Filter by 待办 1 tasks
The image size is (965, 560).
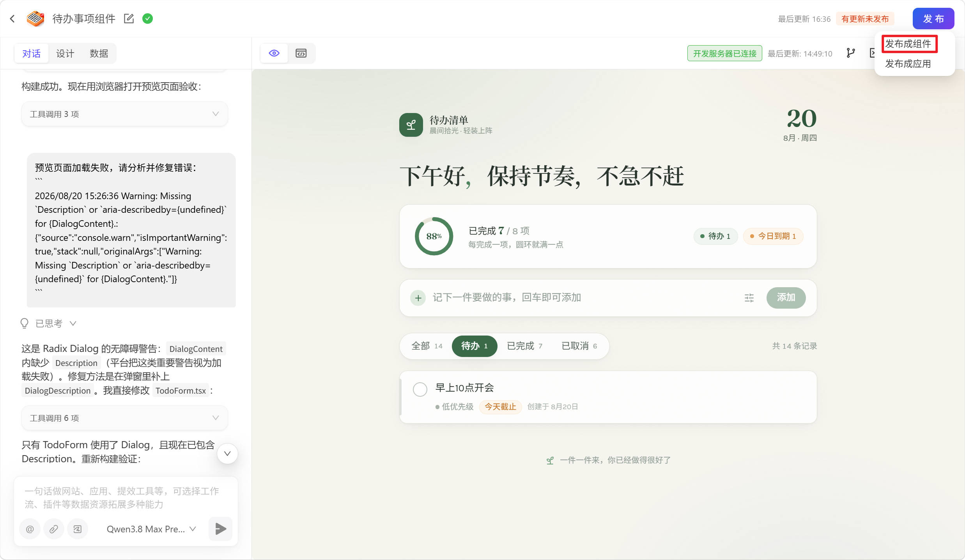coord(475,346)
